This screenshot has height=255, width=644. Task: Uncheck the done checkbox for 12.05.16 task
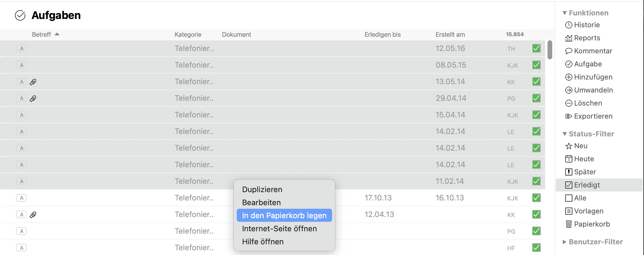click(x=536, y=48)
